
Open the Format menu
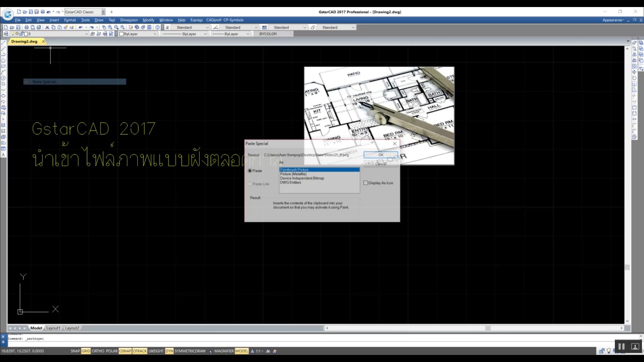(70, 20)
